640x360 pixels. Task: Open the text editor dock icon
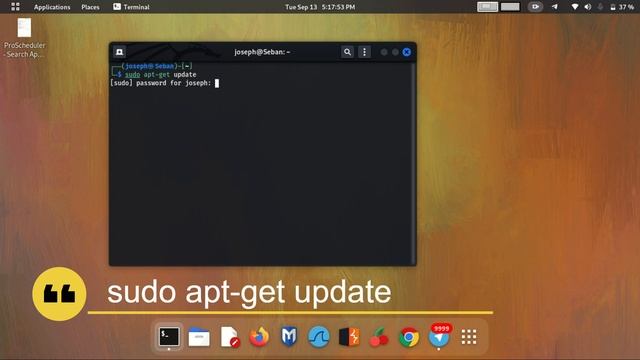tap(229, 337)
